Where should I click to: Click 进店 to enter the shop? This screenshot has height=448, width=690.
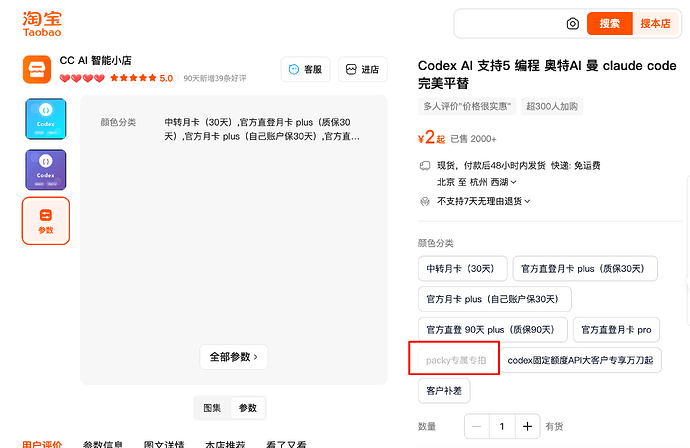point(363,70)
